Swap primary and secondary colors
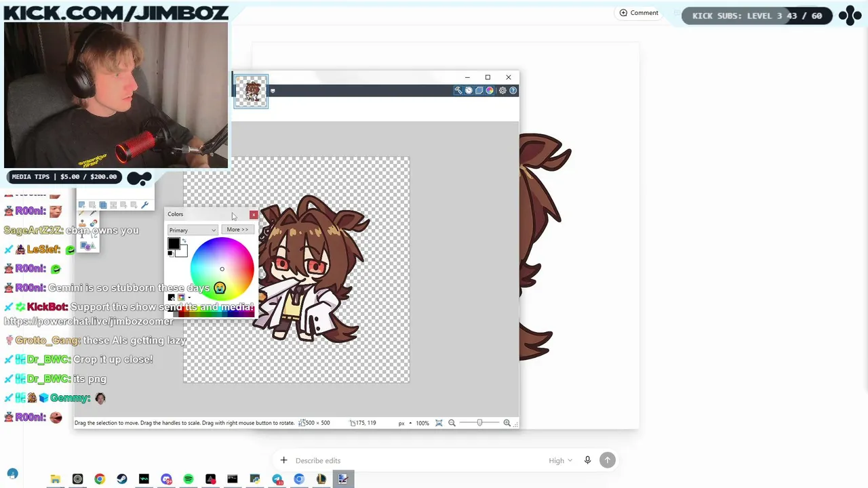 (x=184, y=241)
